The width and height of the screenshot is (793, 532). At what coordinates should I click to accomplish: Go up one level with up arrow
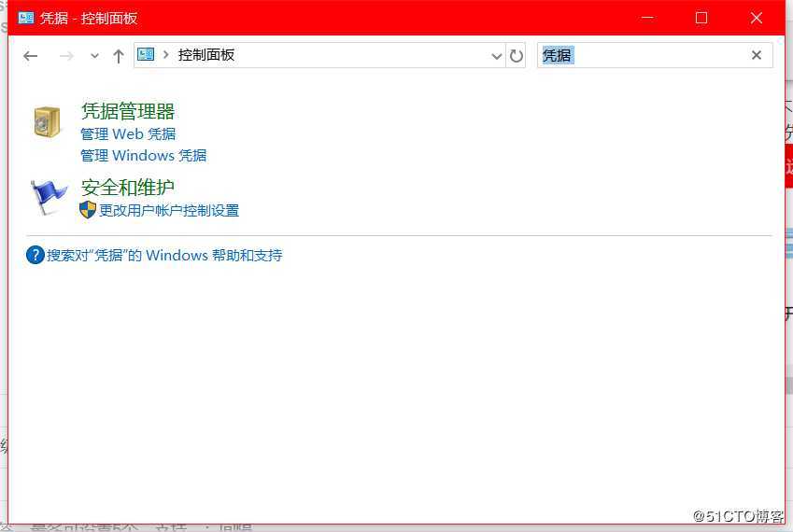tap(119, 56)
